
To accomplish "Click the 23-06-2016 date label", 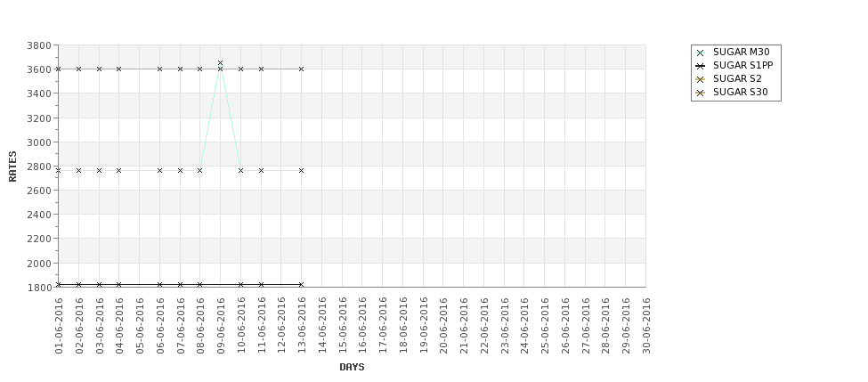I will [x=504, y=326].
